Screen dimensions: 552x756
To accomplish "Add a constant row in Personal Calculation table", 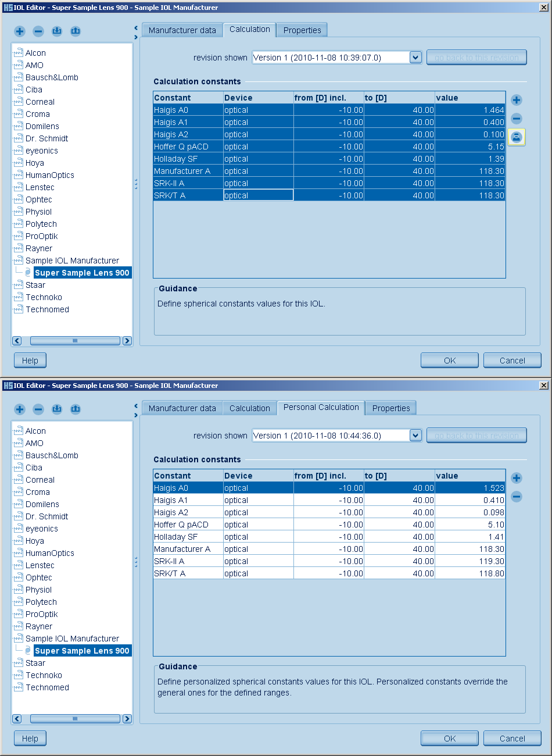I will (517, 478).
